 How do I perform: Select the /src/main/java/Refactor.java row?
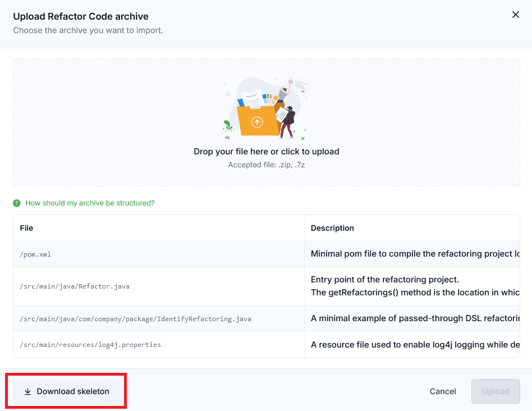coord(267,286)
